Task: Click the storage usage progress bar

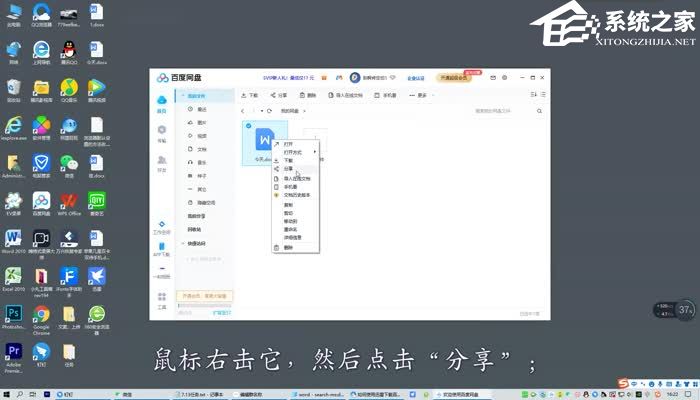Action: [x=204, y=306]
